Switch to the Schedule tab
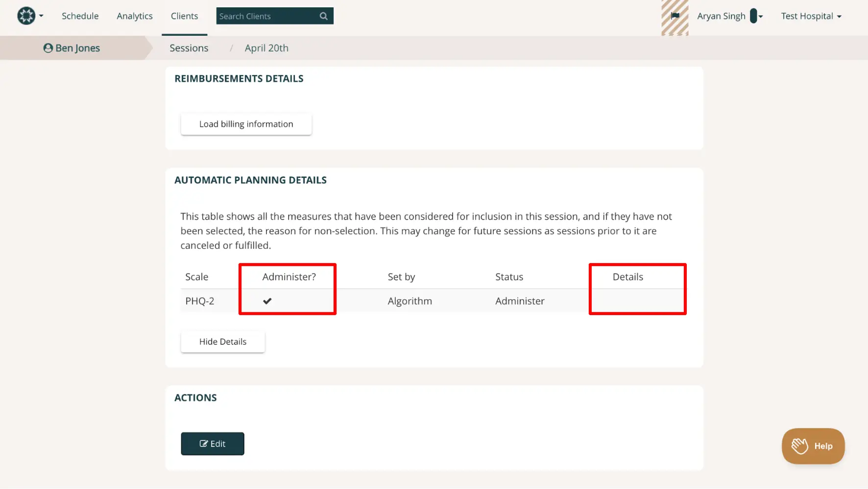 pyautogui.click(x=80, y=16)
